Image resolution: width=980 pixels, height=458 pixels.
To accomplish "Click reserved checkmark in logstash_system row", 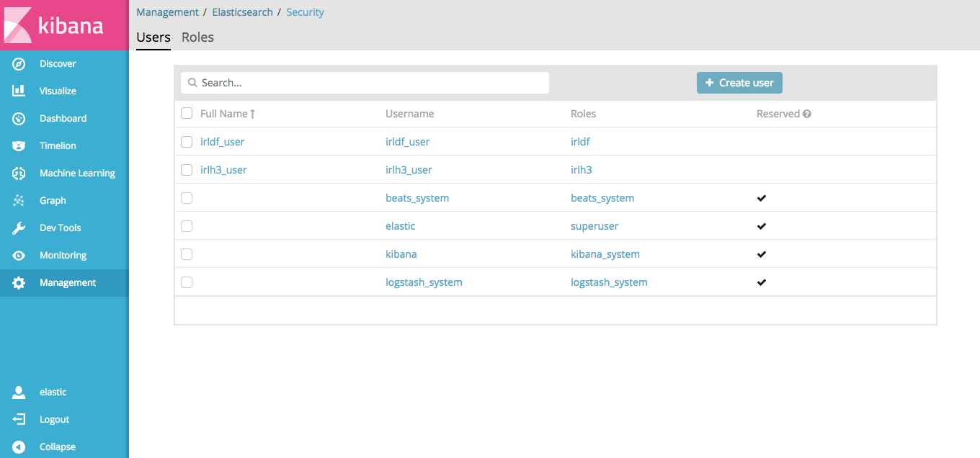I will coord(762,282).
